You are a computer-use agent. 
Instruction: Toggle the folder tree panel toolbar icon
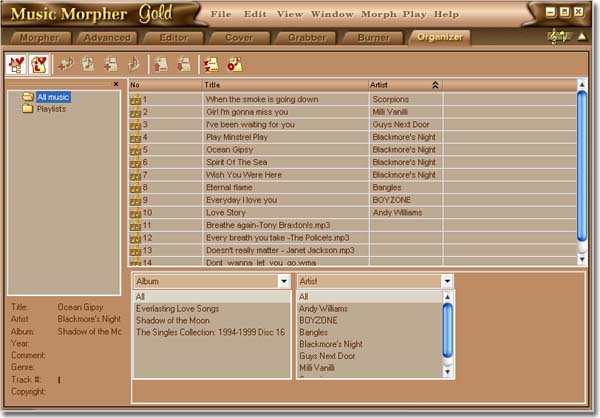16,64
